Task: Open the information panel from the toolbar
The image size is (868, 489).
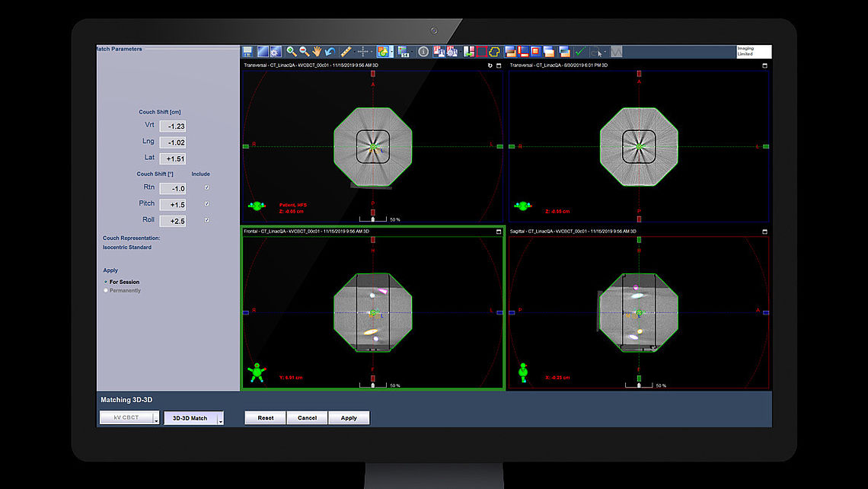Action: click(423, 50)
